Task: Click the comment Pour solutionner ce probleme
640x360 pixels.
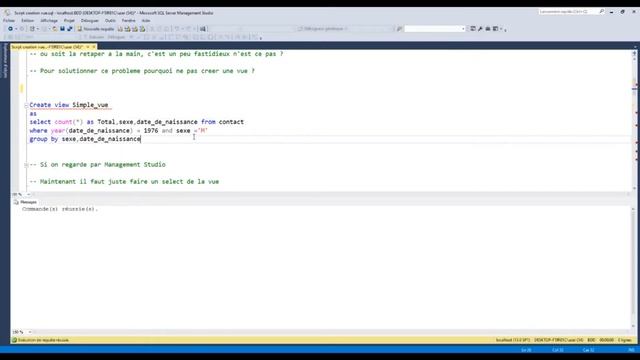Action: pyautogui.click(x=142, y=71)
